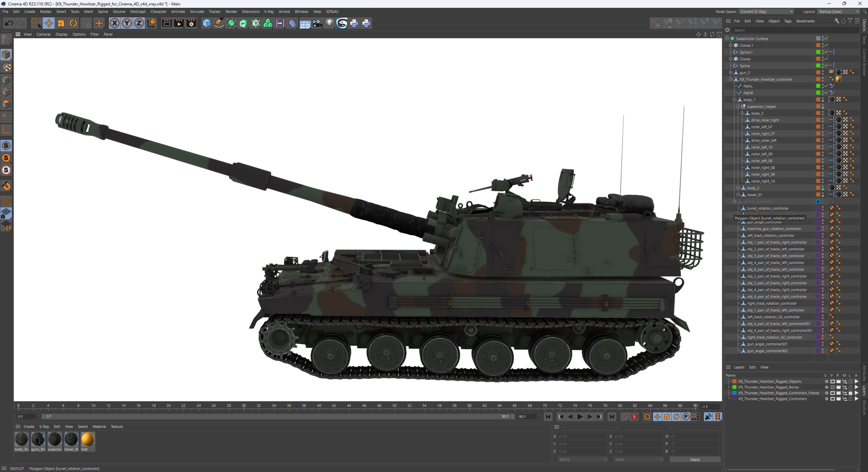Select the Rotate tool
Image resolution: width=868 pixels, height=472 pixels.
(73, 23)
